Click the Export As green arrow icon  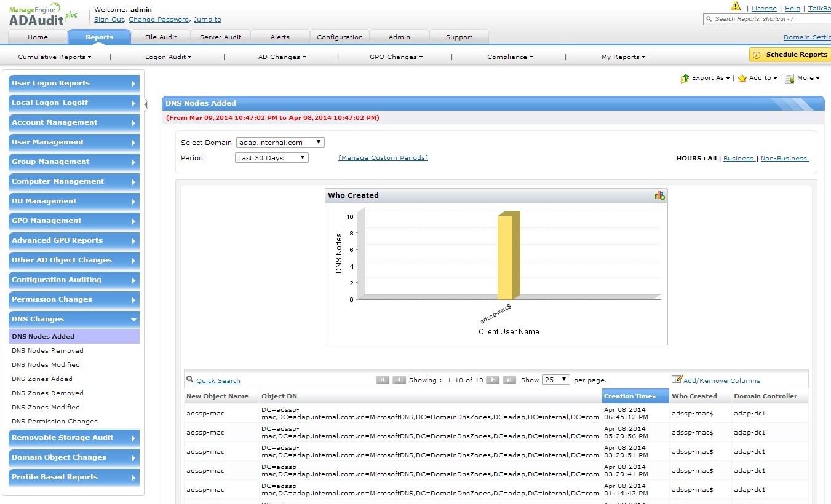click(685, 79)
